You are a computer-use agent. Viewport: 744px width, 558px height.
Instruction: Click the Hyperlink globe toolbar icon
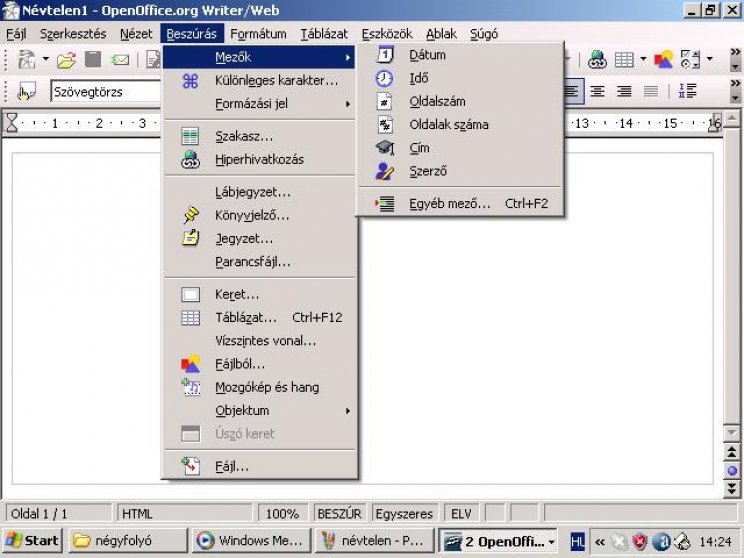(x=597, y=60)
